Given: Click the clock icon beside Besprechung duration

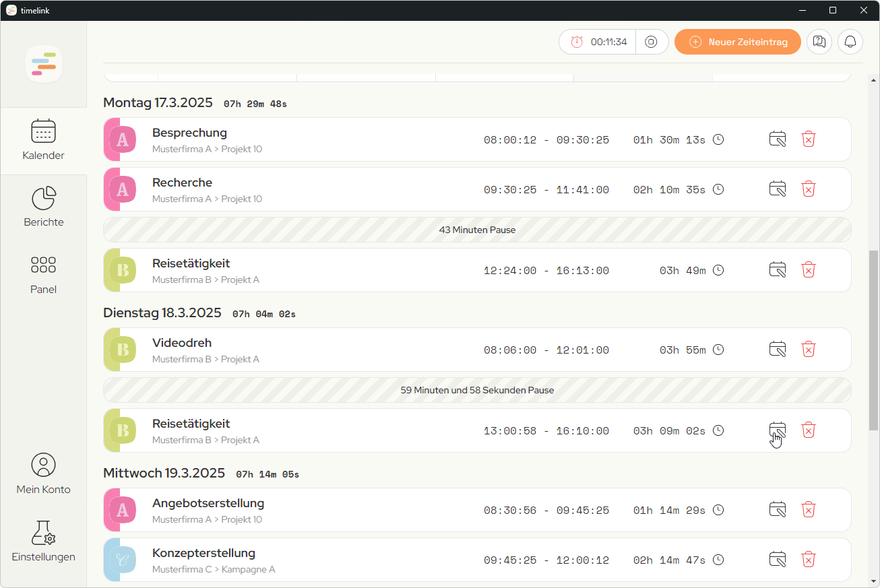Looking at the screenshot, I should [718, 139].
